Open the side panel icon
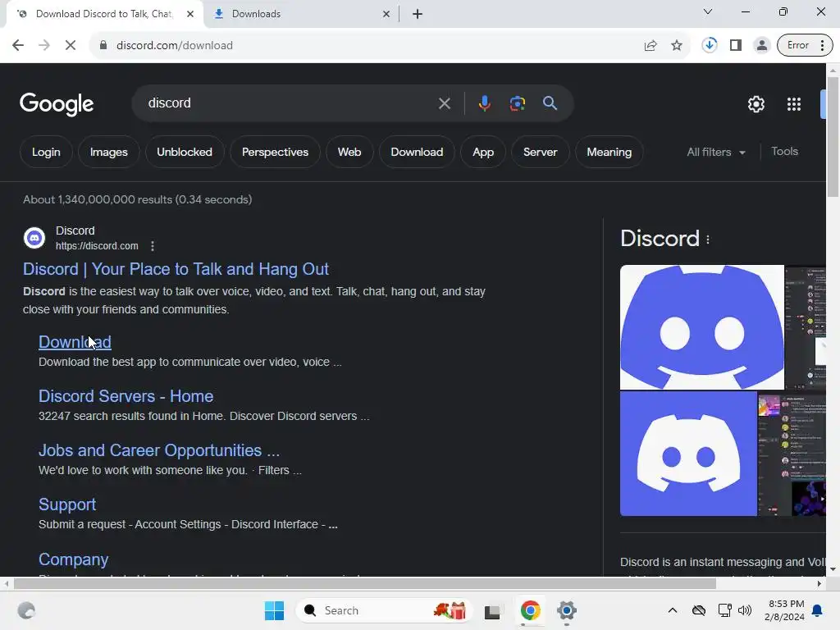The height and width of the screenshot is (630, 840). 736,45
